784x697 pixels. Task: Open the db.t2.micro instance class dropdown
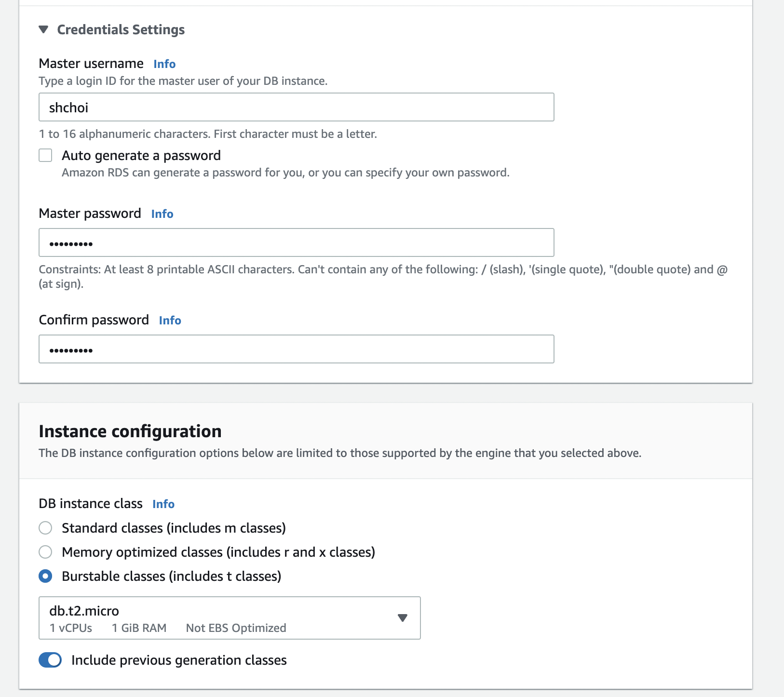[229, 618]
